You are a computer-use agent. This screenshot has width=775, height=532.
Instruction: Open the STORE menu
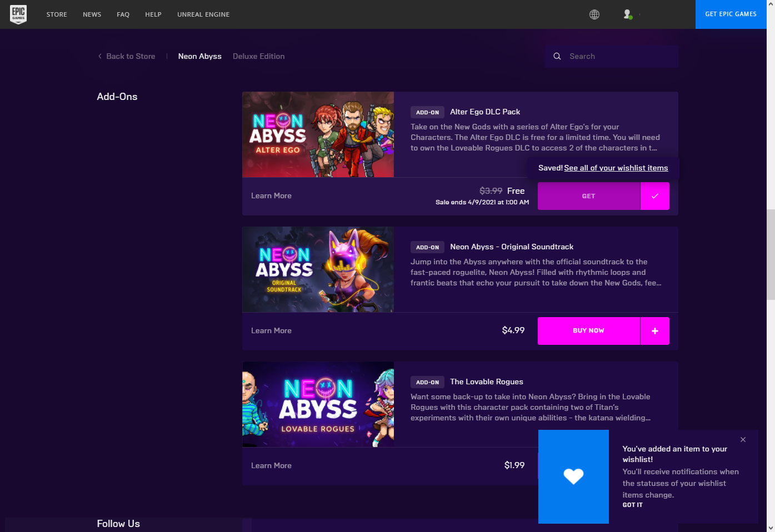[x=57, y=14]
